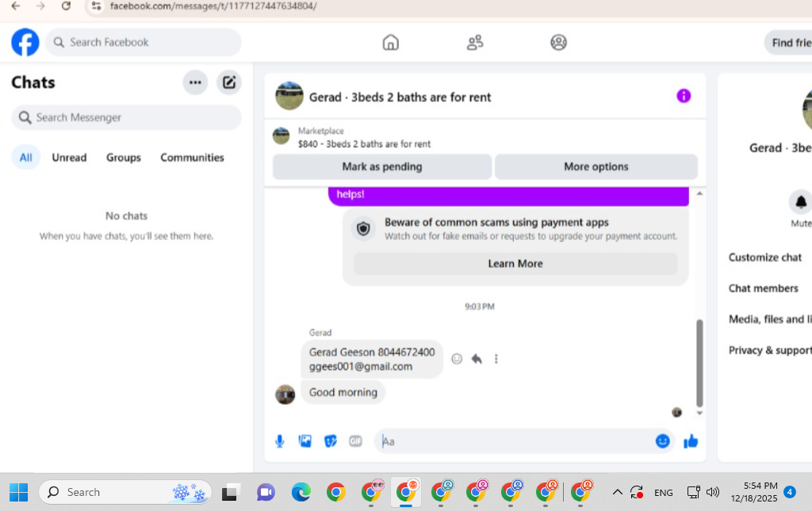Viewport: 812px width, 511px height.
Task: Select the All chats tab
Action: pos(26,158)
